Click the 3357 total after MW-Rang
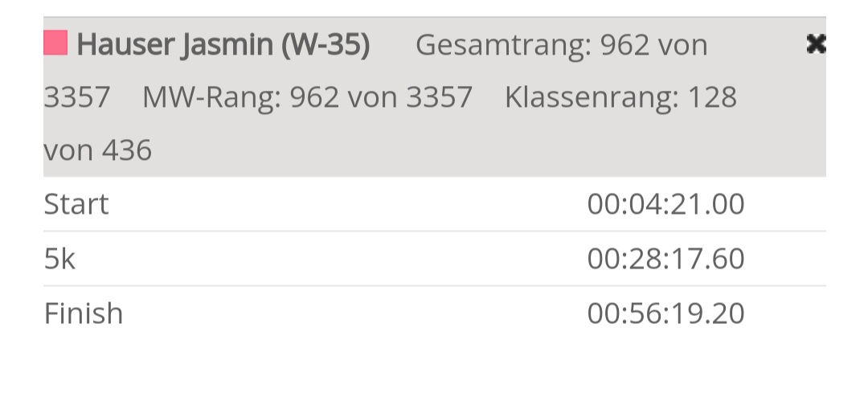Image resolution: width=868 pixels, height=393 pixels. coord(439,97)
